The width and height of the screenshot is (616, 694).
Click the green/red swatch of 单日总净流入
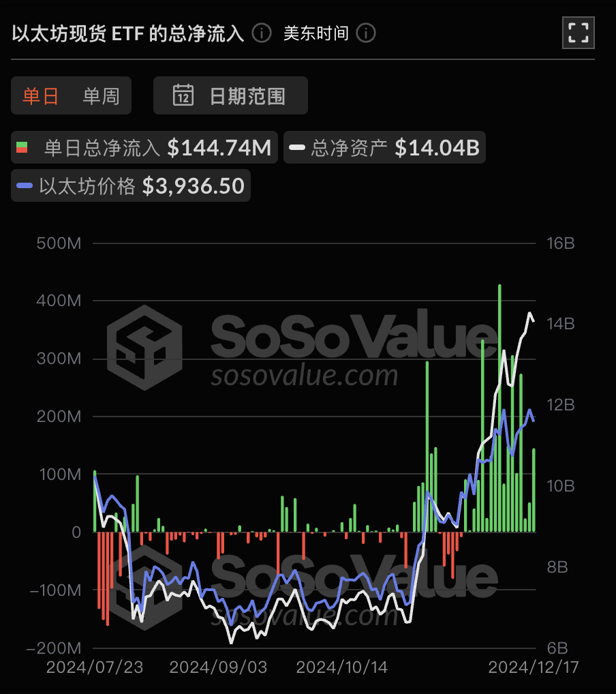coord(22,147)
